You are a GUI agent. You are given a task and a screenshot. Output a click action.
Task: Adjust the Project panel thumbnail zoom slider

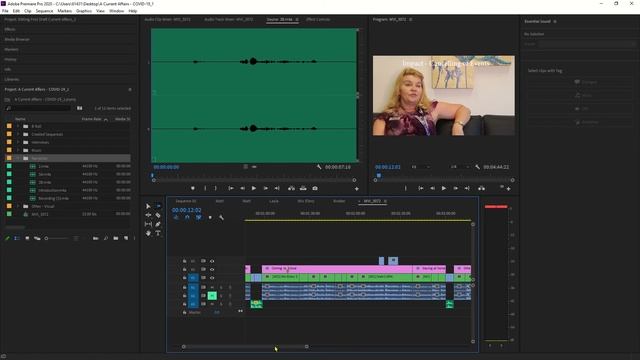(57, 238)
